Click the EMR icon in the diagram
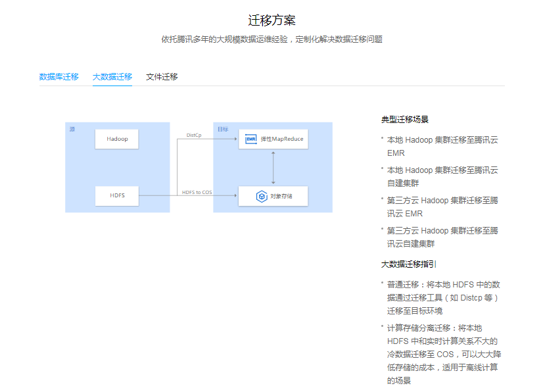 [250, 139]
